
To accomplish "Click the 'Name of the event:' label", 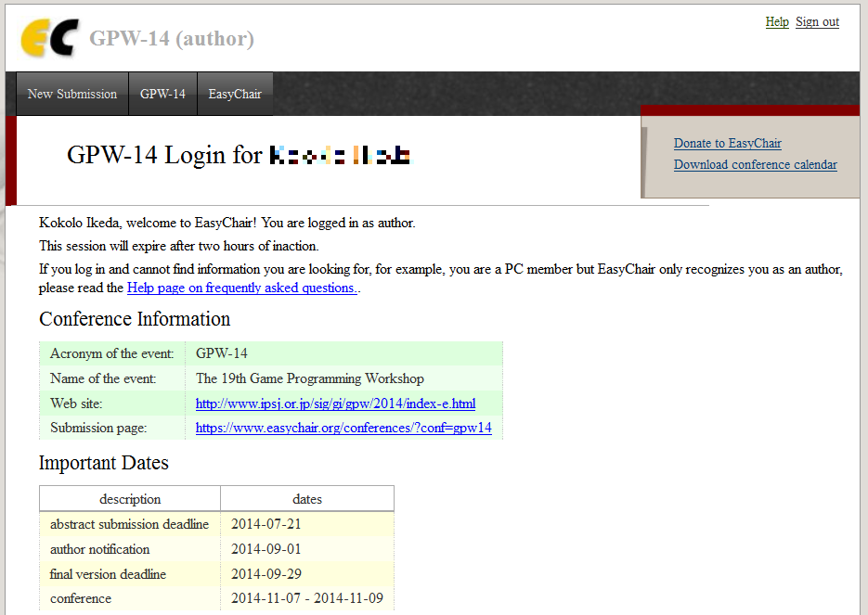I will [103, 378].
